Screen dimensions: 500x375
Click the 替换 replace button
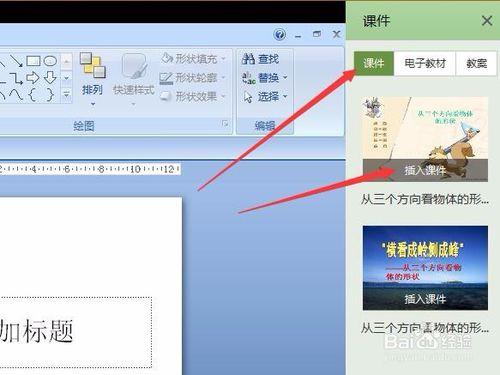[260, 78]
